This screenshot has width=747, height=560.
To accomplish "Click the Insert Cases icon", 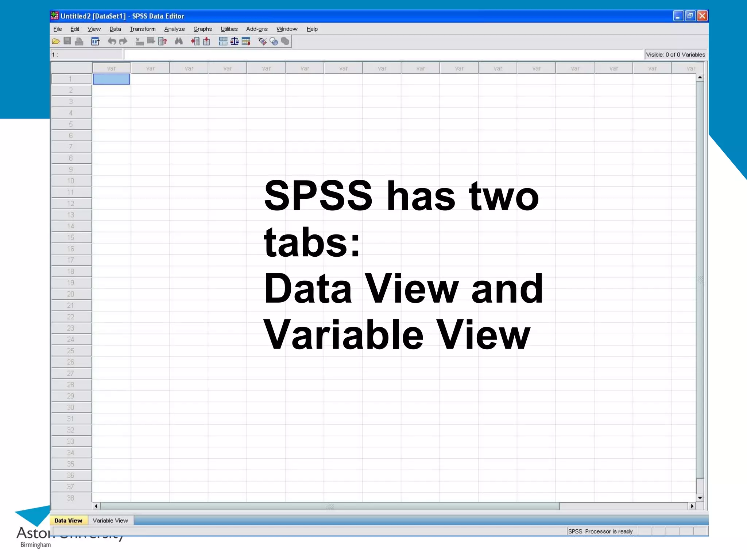I will (195, 42).
